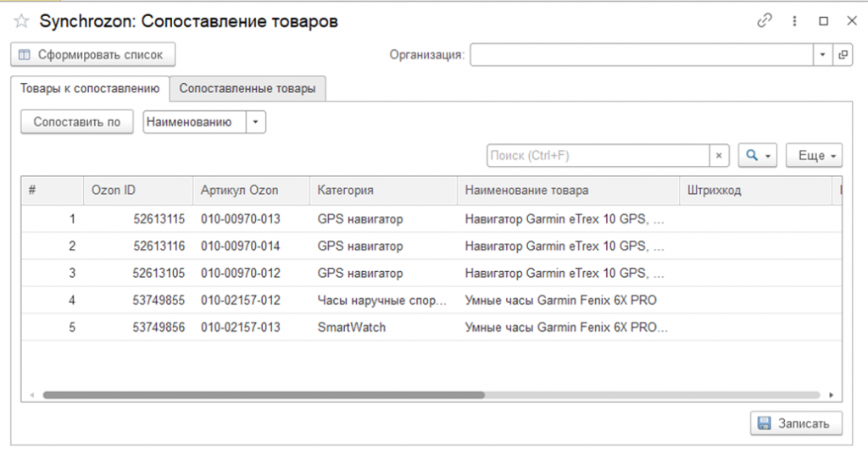This screenshot has height=453, width=868.
Task: Clear the search field with x button
Action: point(719,156)
